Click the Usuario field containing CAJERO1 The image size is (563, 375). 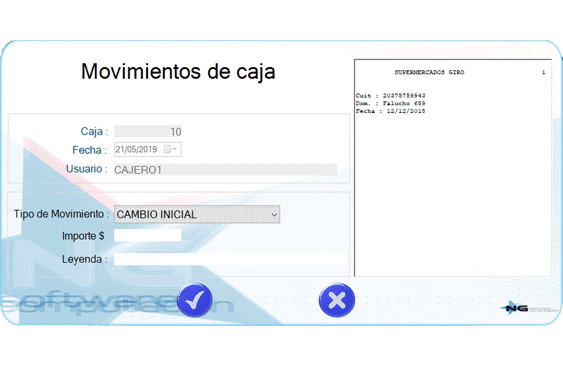[x=225, y=170]
